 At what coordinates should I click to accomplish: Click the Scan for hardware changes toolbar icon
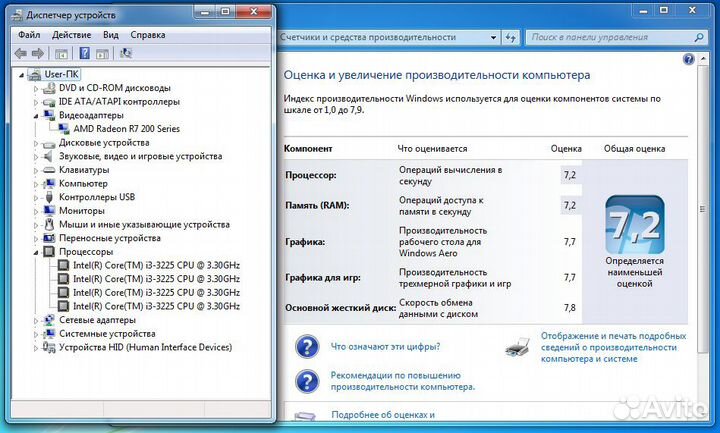click(x=125, y=53)
